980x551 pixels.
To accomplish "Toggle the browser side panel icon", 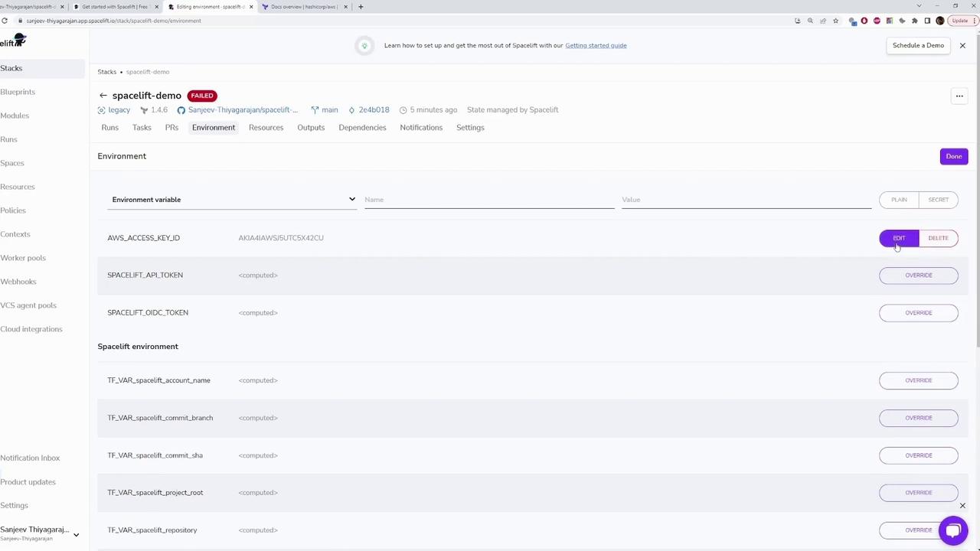I will (x=927, y=21).
